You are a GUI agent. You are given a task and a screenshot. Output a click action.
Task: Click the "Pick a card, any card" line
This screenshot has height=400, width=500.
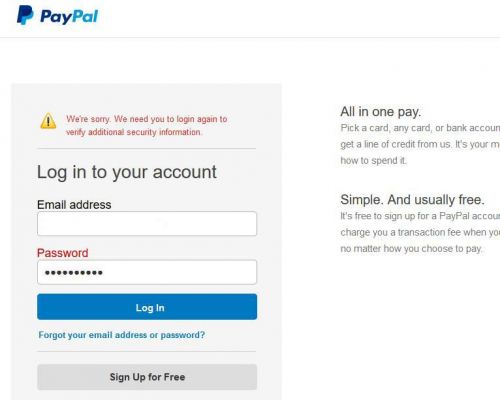coord(420,128)
